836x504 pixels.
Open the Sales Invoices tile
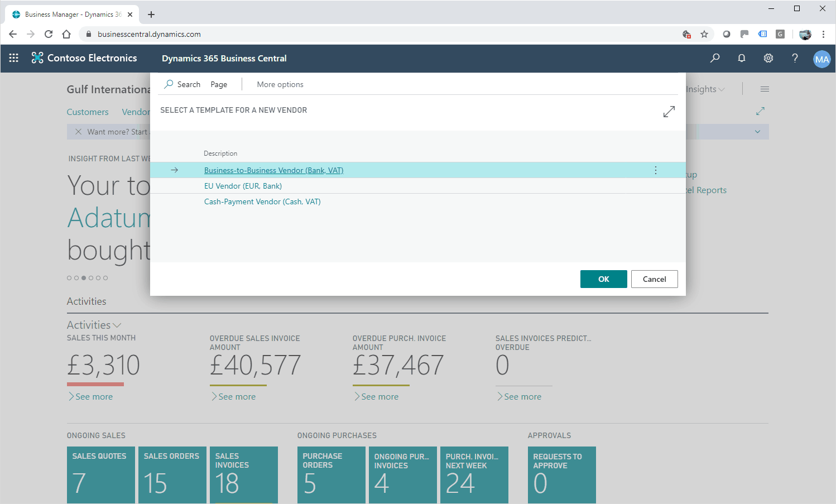point(244,475)
